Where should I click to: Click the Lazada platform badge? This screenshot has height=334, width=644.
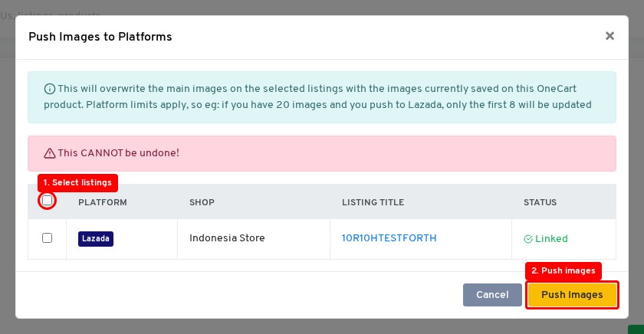click(x=96, y=238)
